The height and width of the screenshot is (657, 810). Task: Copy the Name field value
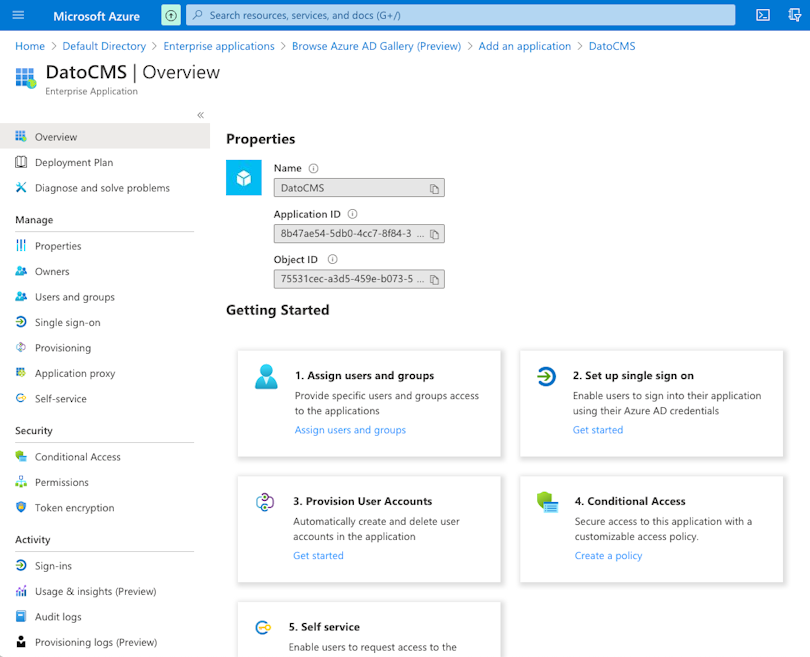pos(434,189)
